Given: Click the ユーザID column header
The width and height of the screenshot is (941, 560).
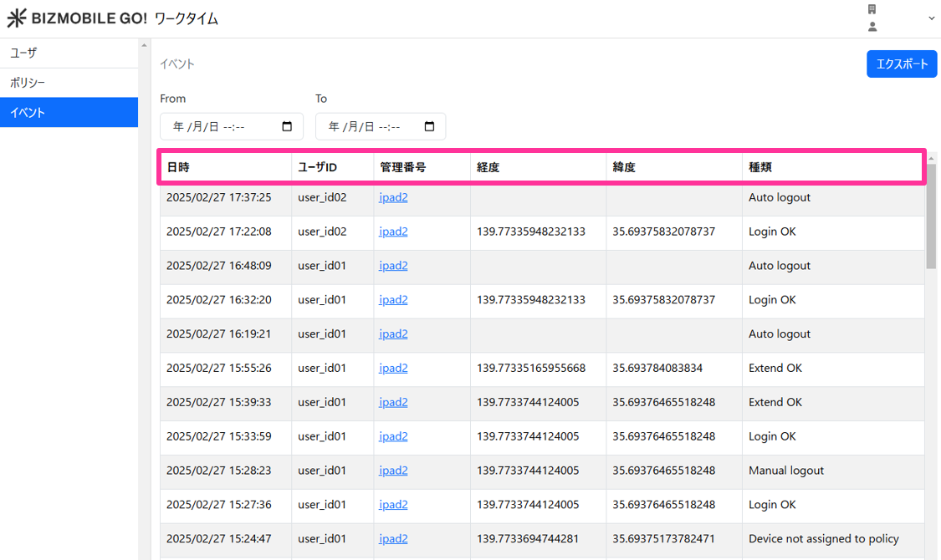Looking at the screenshot, I should [317, 167].
